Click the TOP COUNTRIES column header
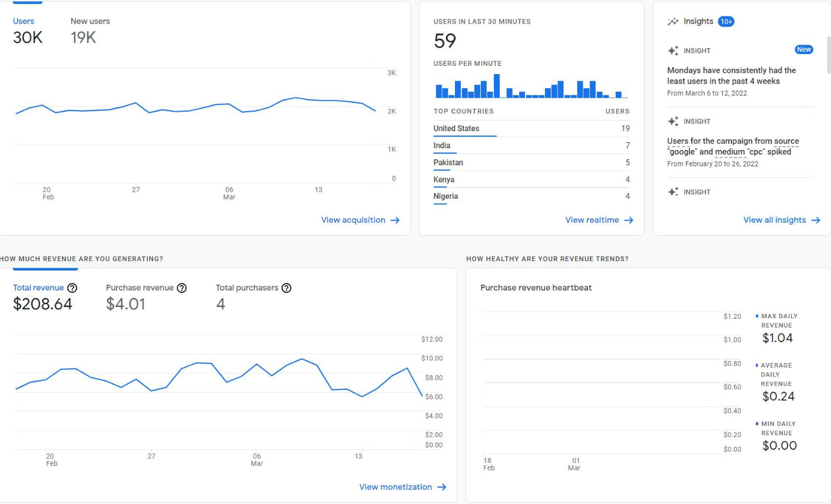The image size is (831, 504). (x=464, y=111)
